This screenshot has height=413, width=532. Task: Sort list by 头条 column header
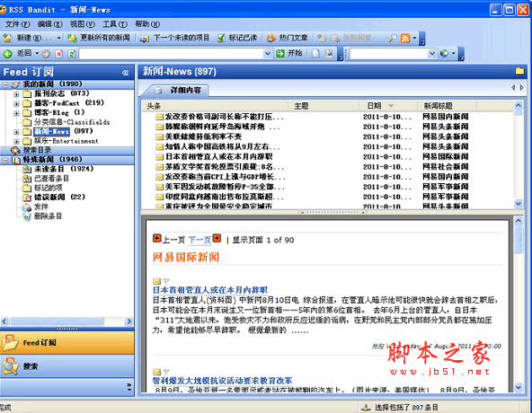point(215,106)
